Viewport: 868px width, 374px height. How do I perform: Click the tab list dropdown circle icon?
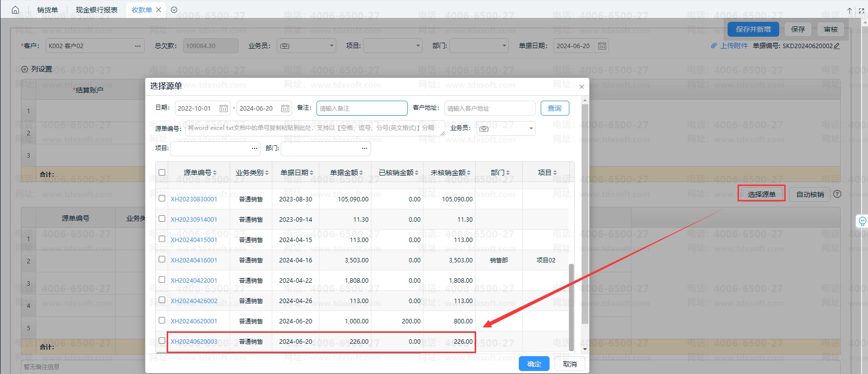click(174, 10)
